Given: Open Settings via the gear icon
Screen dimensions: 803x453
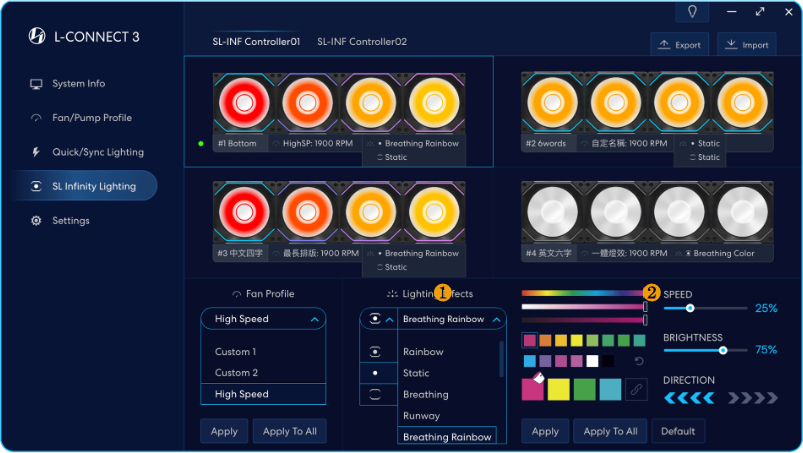Looking at the screenshot, I should 36,220.
